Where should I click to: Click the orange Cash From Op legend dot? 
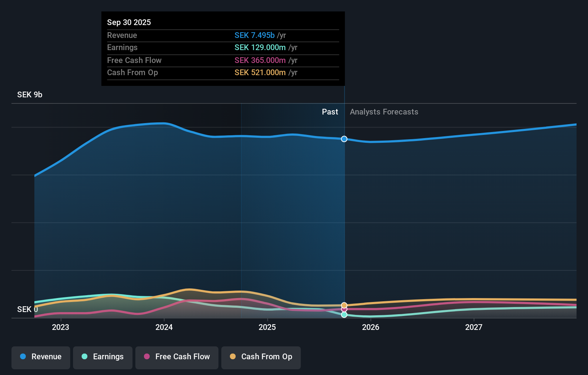tap(233, 357)
